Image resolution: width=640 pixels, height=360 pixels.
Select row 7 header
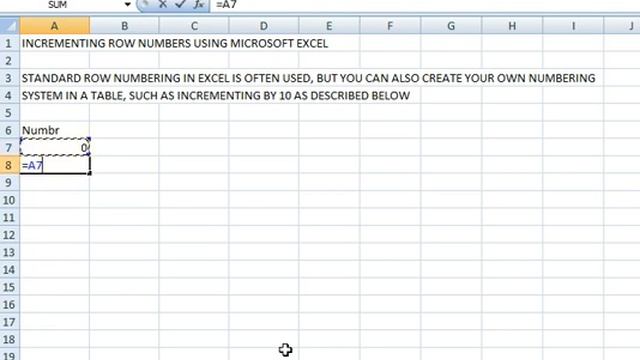pyautogui.click(x=9, y=147)
